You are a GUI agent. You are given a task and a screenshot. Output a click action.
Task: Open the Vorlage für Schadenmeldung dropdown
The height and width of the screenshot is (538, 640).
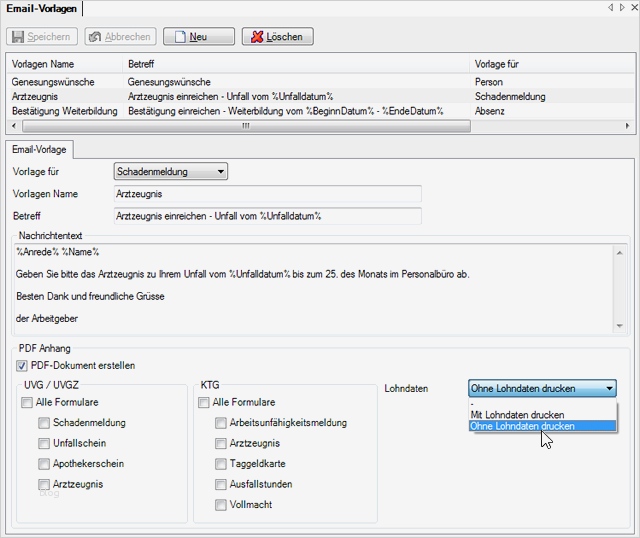[x=171, y=171]
